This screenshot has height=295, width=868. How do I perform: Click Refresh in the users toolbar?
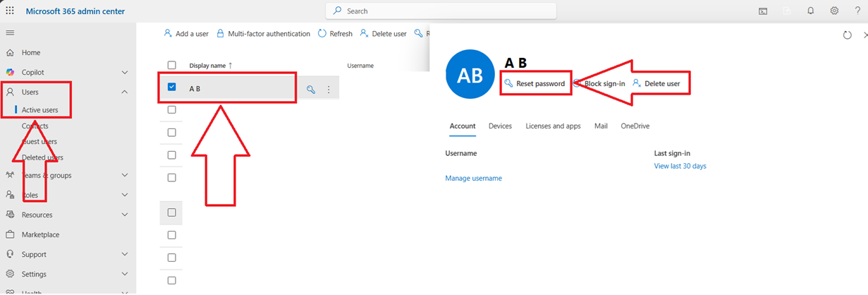[335, 33]
